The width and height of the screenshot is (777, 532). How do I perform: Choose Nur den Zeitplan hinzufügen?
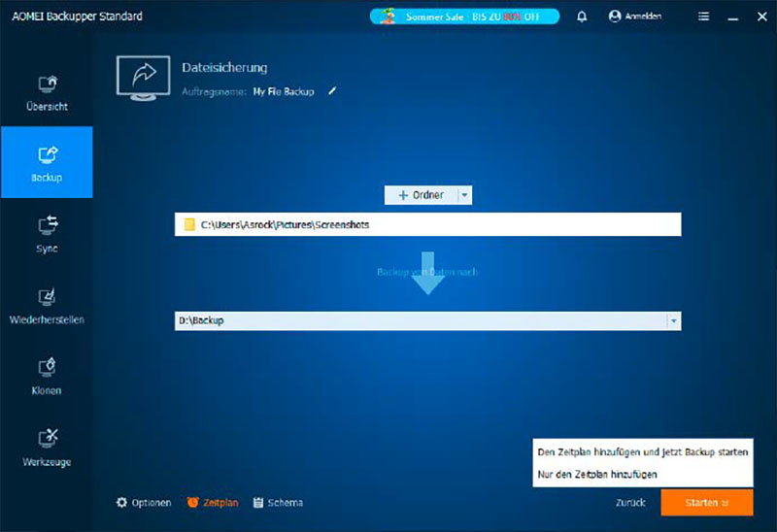[x=643, y=474]
